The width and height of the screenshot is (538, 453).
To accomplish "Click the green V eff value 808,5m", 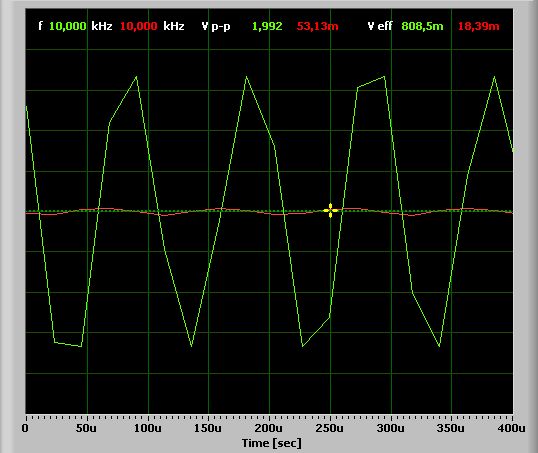I will 422,26.
